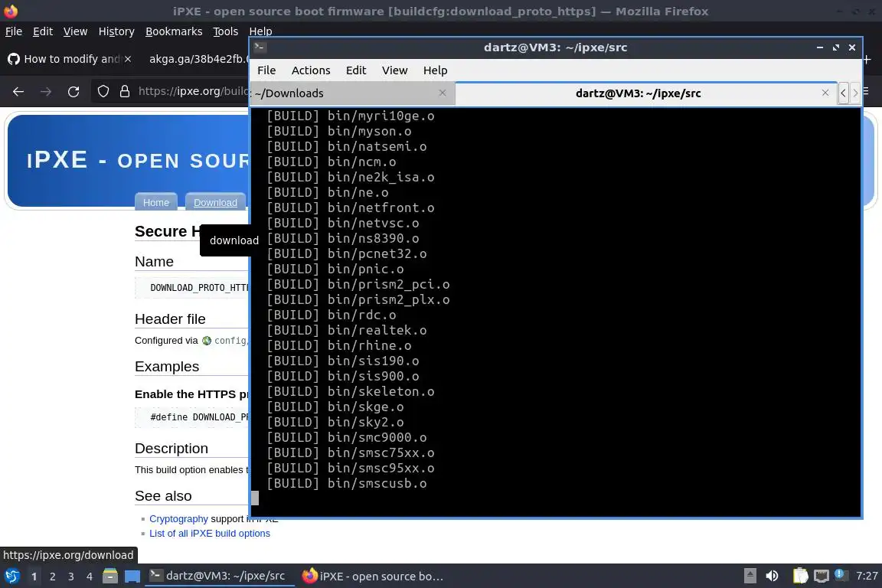Click the 'bin/realtek.o' build line in terminal
Viewport: 882px width, 588px height.
[x=347, y=330]
